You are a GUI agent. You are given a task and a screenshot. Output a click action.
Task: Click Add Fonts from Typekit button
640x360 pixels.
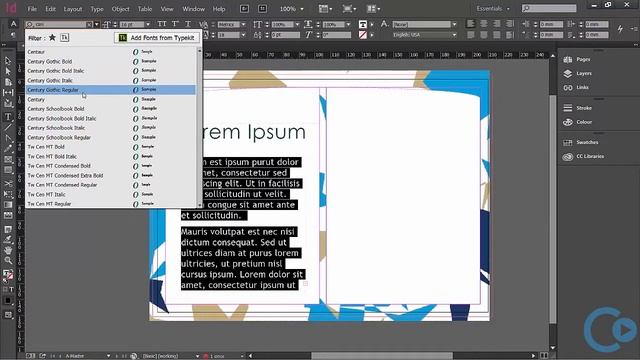click(x=157, y=38)
